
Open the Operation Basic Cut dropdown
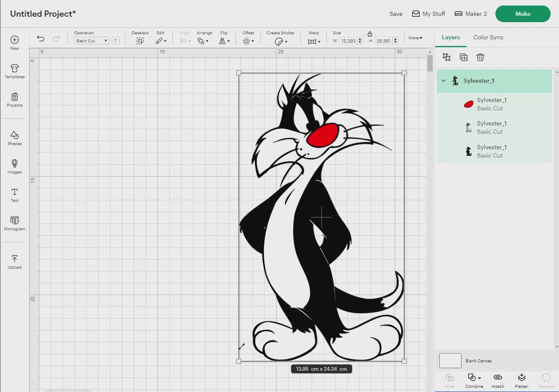pyautogui.click(x=92, y=41)
